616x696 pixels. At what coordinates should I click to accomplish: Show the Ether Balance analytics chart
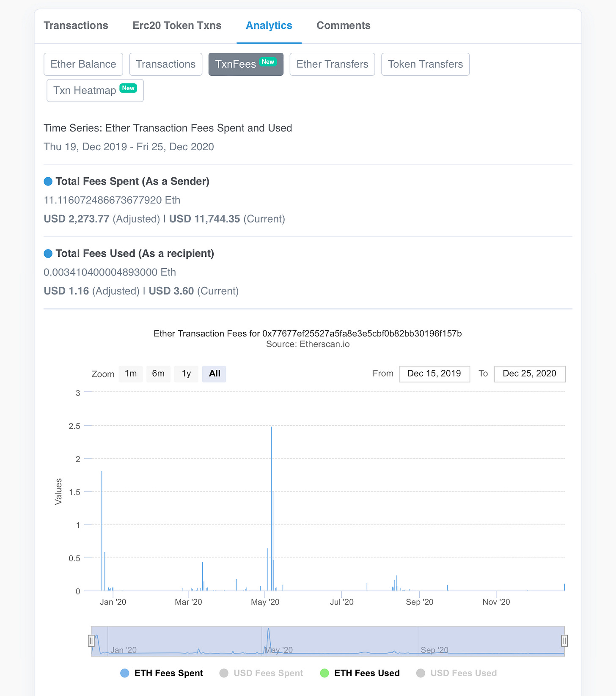pos(83,64)
